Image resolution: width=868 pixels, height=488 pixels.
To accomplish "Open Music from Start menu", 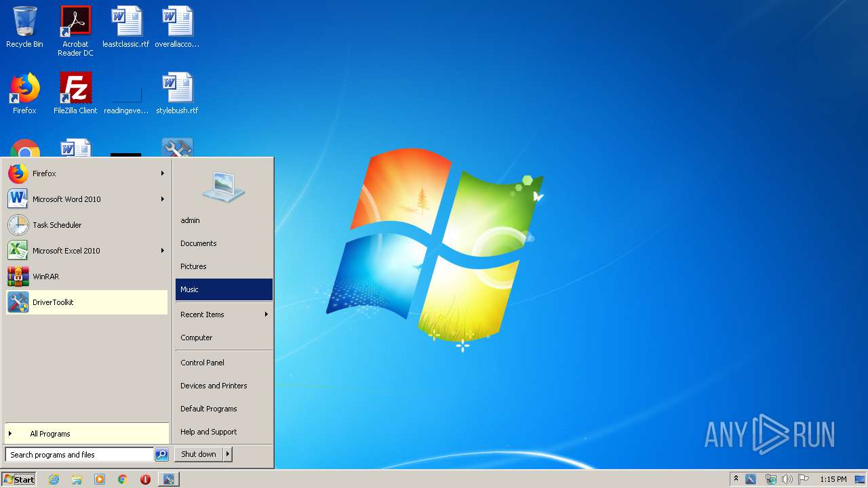I will [224, 289].
